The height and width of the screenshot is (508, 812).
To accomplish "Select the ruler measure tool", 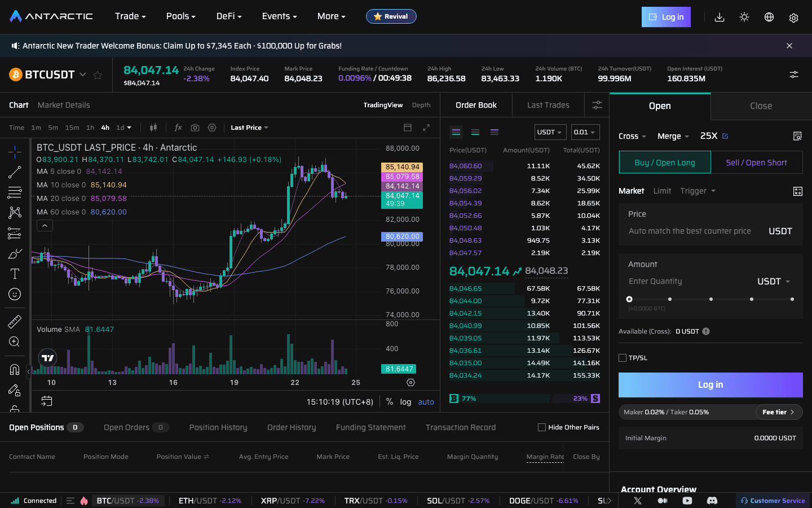I will [x=15, y=321].
